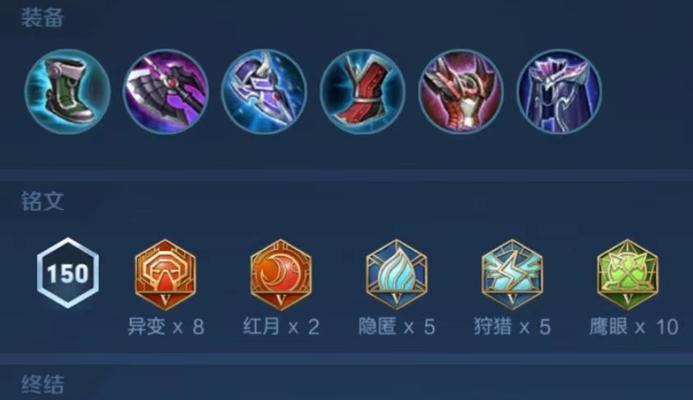Click the 鹰眼 x 10 label
The height and width of the screenshot is (400, 693).
point(634,327)
